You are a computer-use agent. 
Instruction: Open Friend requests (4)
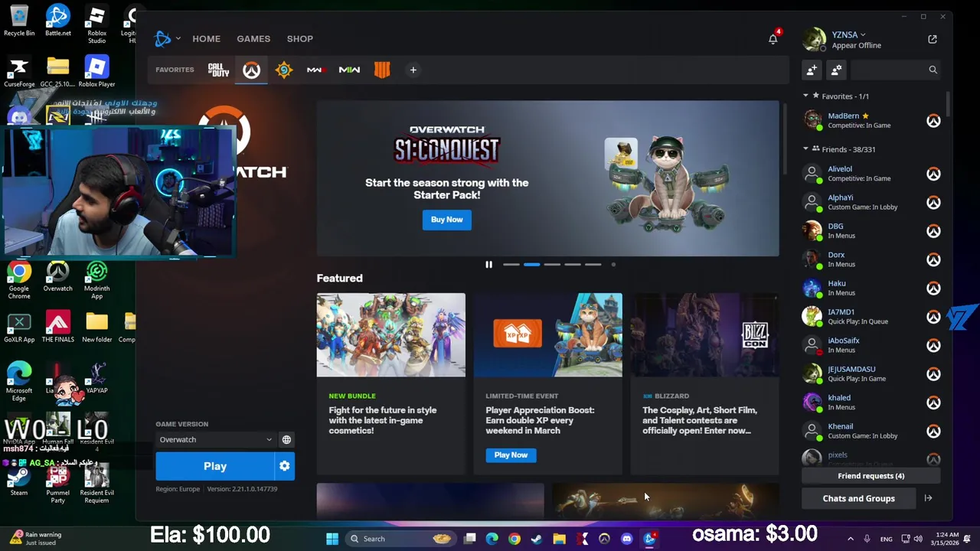pyautogui.click(x=871, y=476)
